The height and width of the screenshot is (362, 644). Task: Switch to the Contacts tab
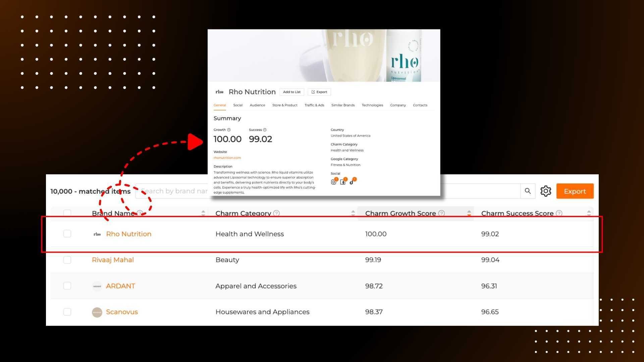tap(420, 105)
